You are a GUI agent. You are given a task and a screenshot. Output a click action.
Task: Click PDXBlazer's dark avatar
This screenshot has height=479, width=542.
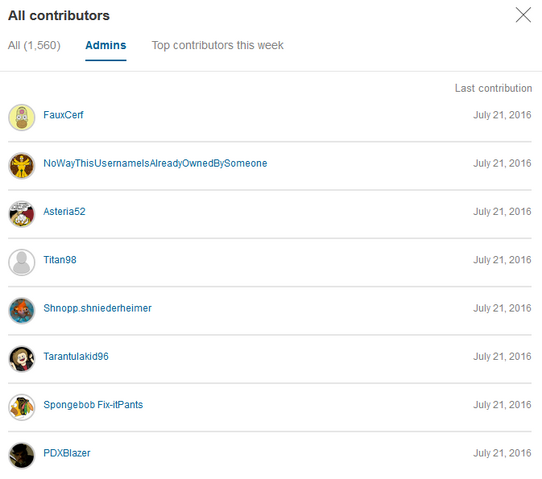coord(21,455)
